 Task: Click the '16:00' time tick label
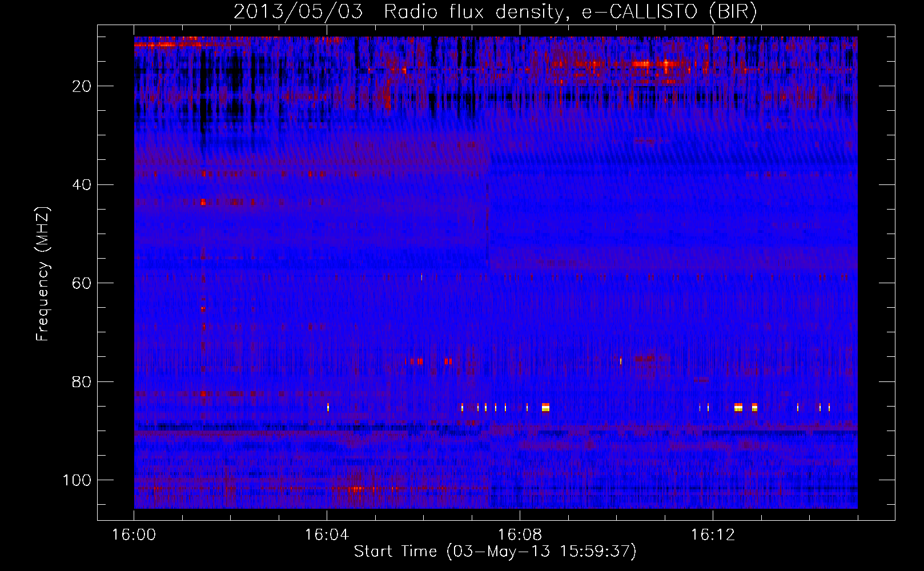click(134, 535)
